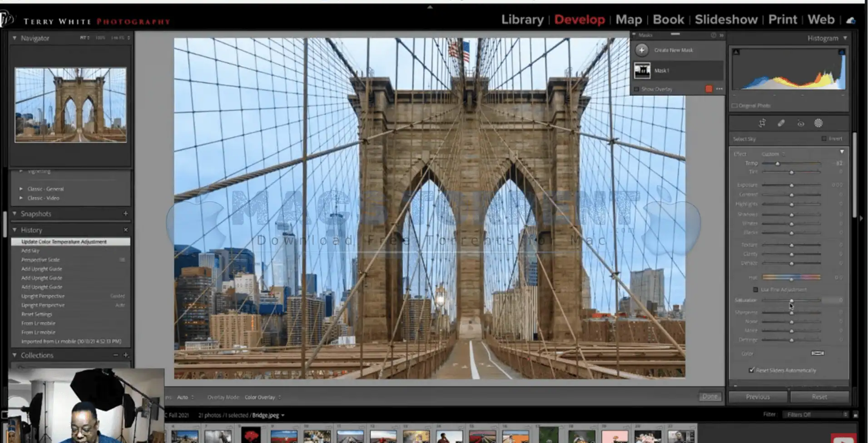Viewport: 868px width, 443px height.
Task: Enable the Original Photo checkbox
Action: click(x=734, y=106)
